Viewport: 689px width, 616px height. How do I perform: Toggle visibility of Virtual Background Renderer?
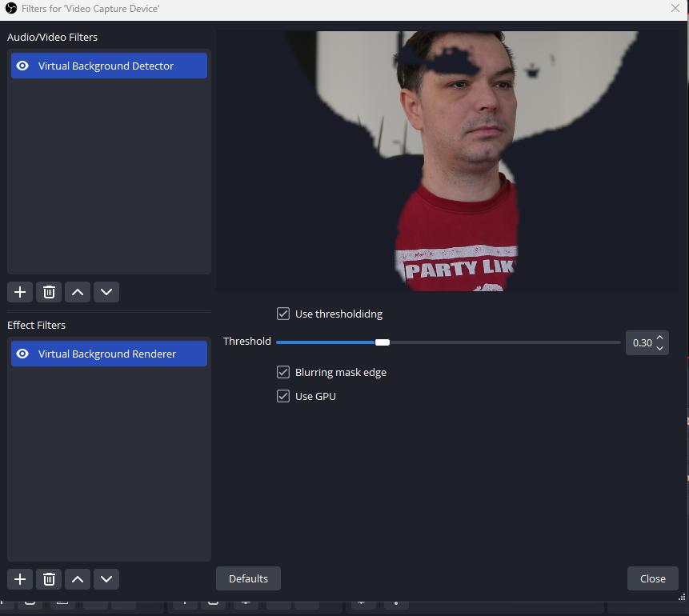(x=22, y=354)
